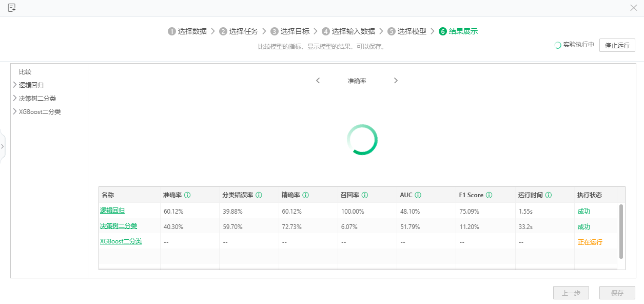The image size is (644, 304).
Task: Click the 59.70% error rate cell
Action: 232,226
